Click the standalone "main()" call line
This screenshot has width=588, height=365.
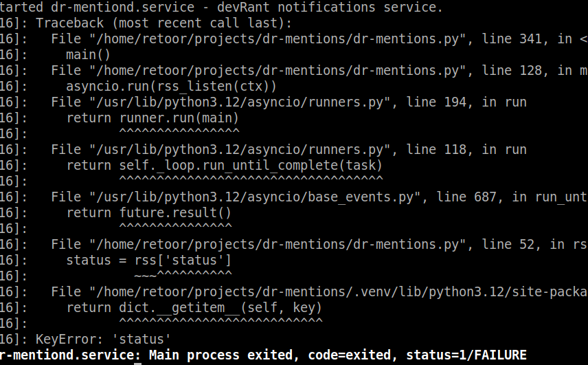tap(88, 55)
